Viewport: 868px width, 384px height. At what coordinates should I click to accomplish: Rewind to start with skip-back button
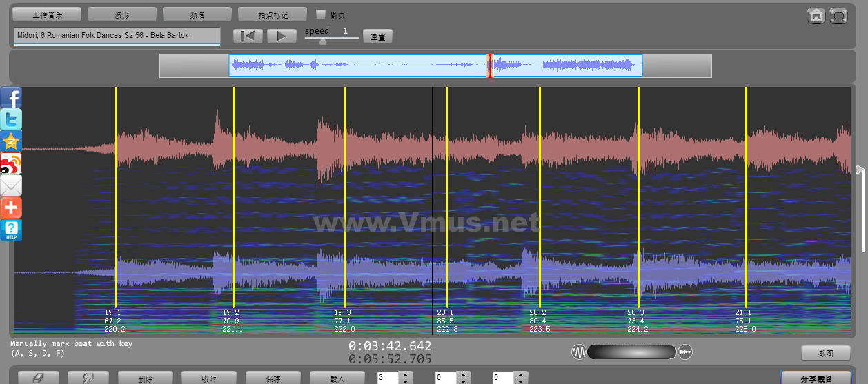tap(248, 36)
